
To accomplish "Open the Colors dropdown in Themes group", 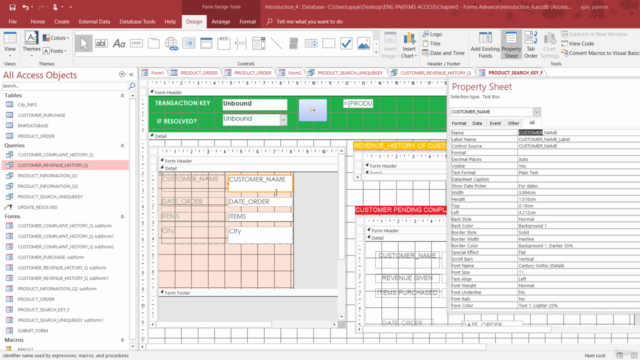I will [56, 38].
